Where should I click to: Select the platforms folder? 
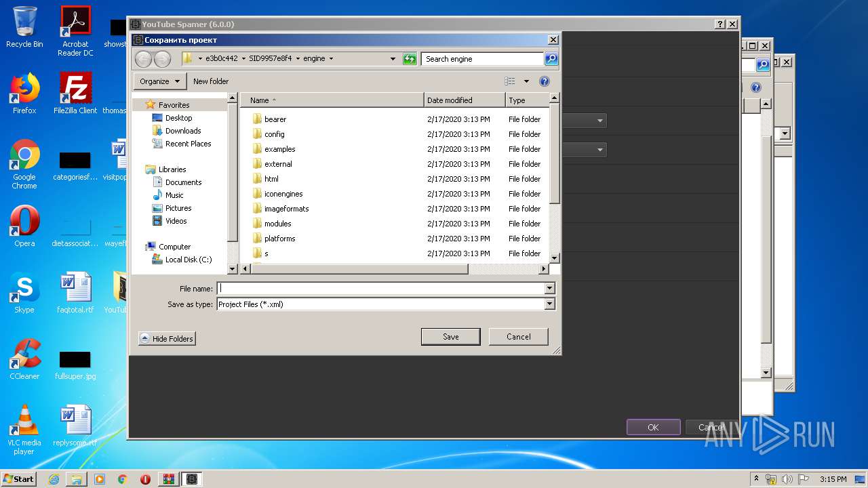(279, 239)
